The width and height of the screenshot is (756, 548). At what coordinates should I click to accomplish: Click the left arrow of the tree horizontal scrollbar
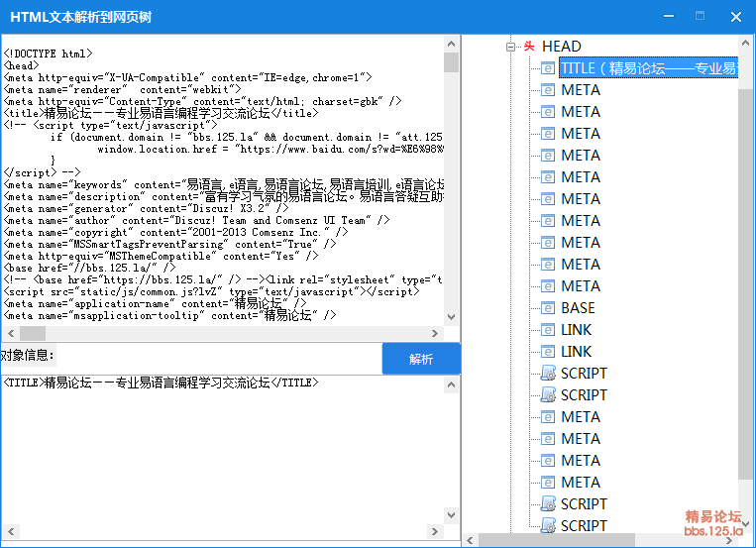pos(470,540)
